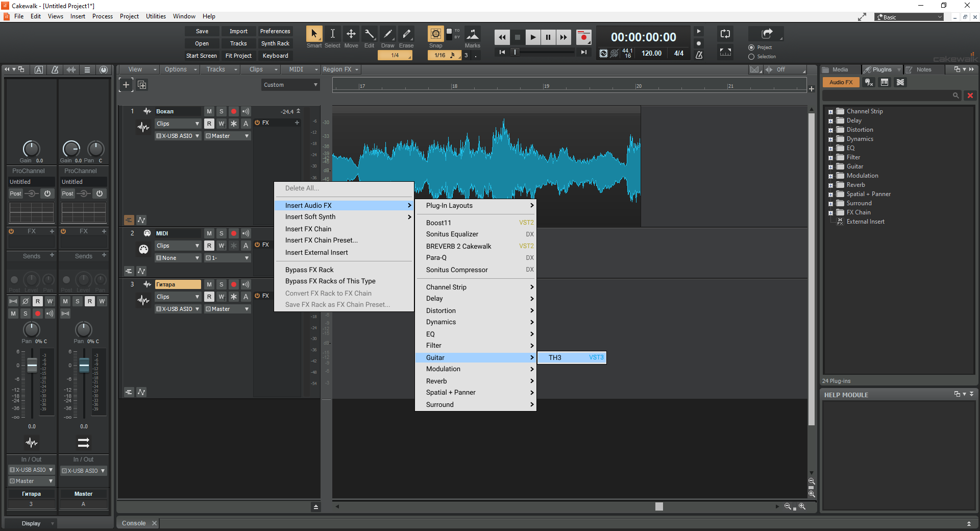The height and width of the screenshot is (531, 980).
Task: Select the Project export radio button
Action: point(751,47)
